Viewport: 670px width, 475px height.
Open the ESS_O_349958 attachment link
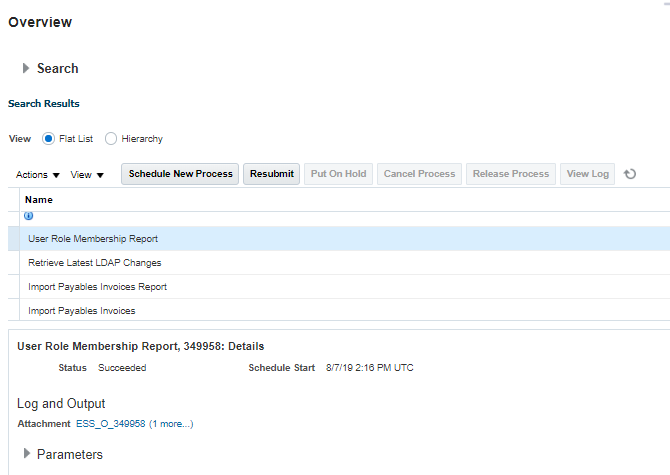click(x=111, y=424)
